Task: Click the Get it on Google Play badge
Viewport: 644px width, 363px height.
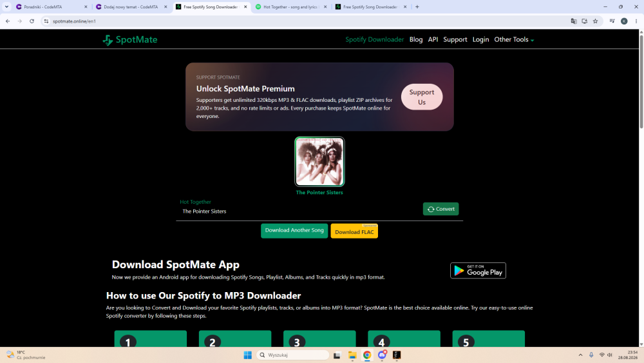Action: (478, 271)
